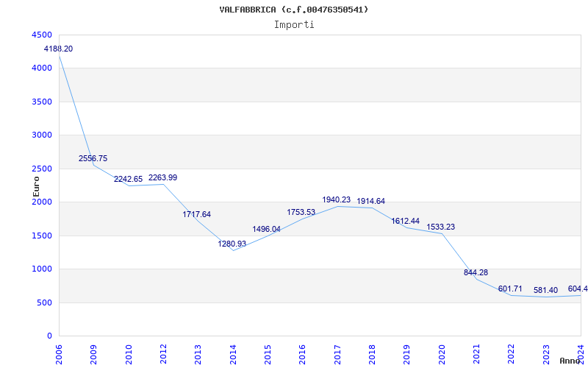Select the 1280.93 data label
Image resolution: width=588 pixels, height=368 pixels.
232,244
